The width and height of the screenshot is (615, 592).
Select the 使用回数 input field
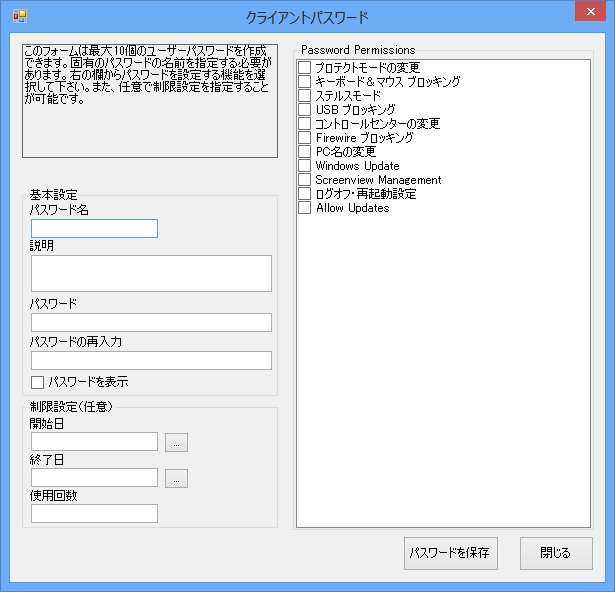tap(94, 513)
